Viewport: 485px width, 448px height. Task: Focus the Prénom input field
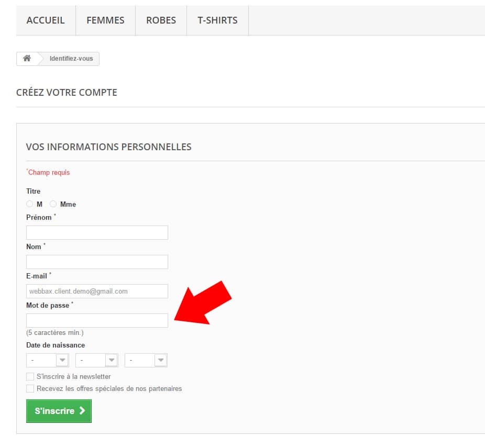pos(97,233)
